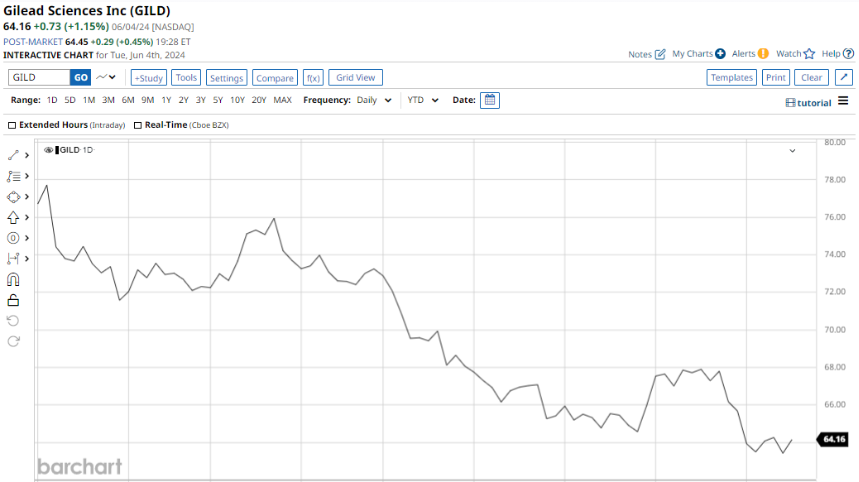This screenshot has height=482, width=859.
Task: Select the 5Y range
Action: click(x=217, y=100)
